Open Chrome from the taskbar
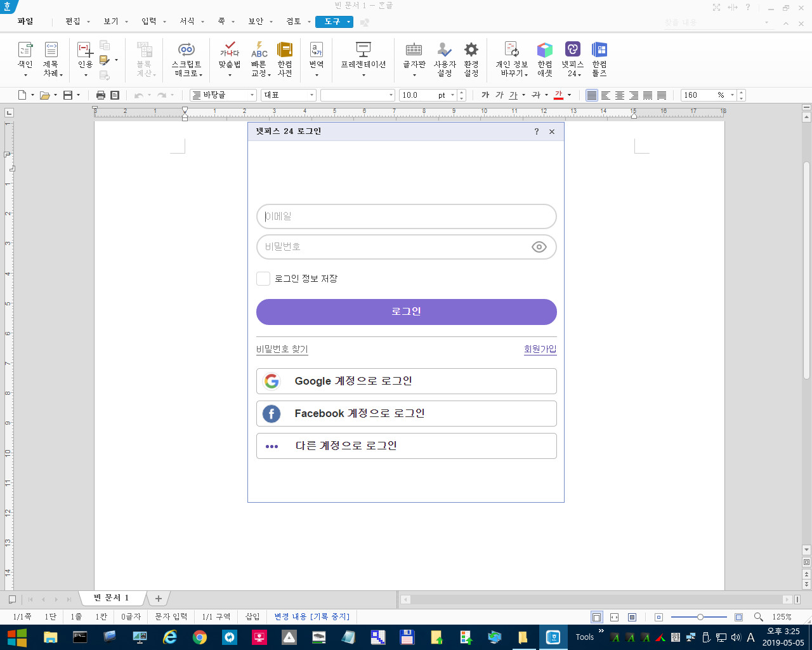Image resolution: width=812 pixels, height=650 pixels. pos(200,637)
